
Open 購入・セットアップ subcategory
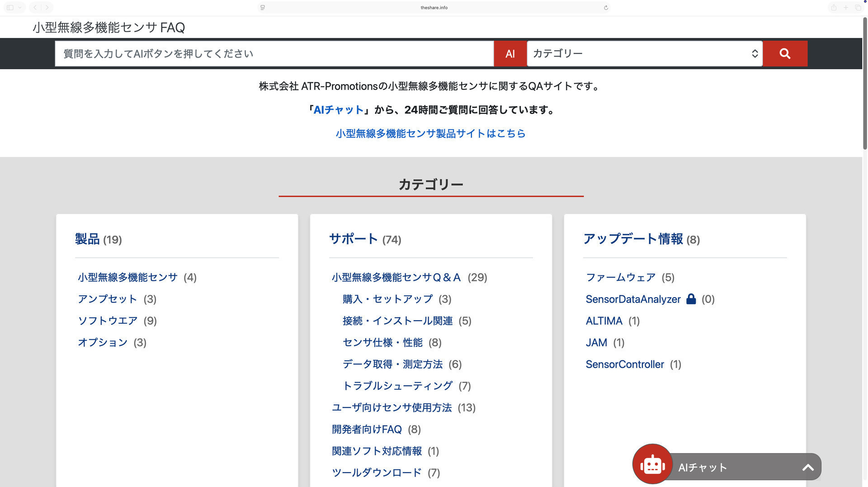point(387,299)
